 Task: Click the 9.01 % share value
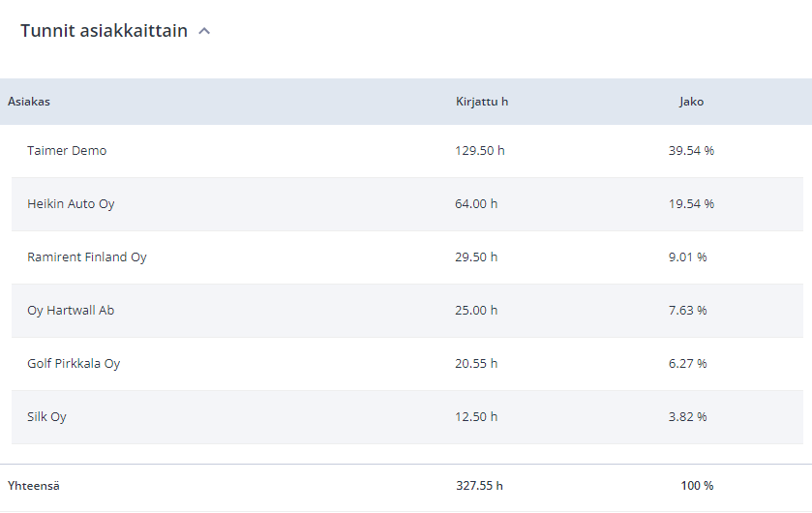point(688,257)
